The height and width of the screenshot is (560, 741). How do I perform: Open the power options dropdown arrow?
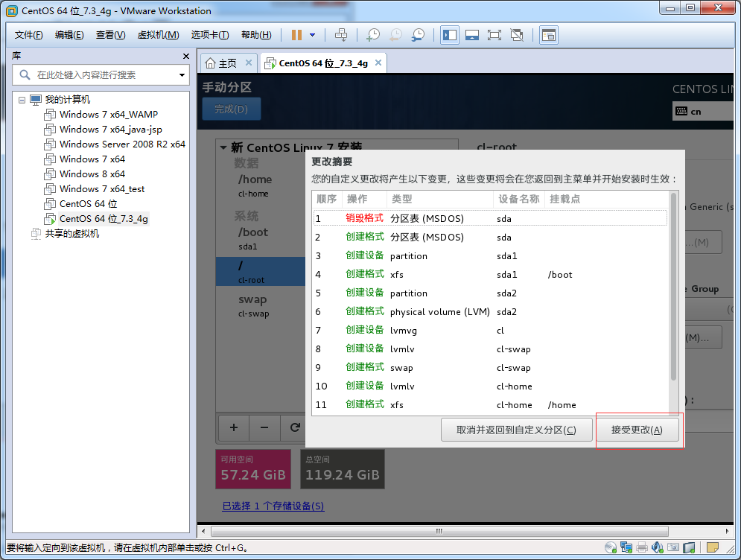tap(312, 35)
